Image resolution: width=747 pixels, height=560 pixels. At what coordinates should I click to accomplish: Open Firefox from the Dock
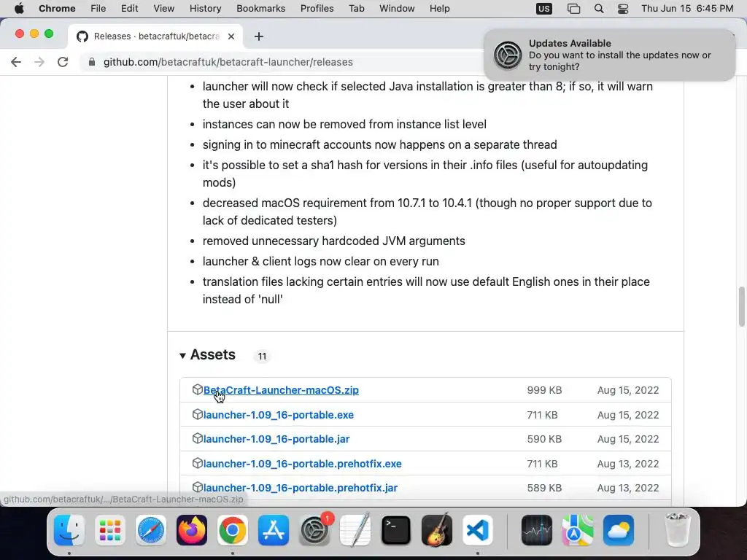pyautogui.click(x=192, y=530)
